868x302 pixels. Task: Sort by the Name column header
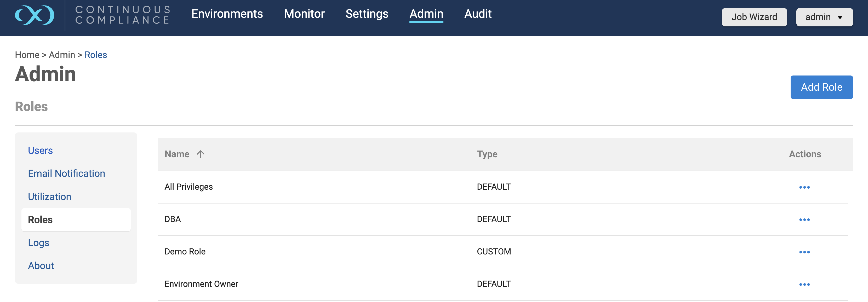pos(176,154)
